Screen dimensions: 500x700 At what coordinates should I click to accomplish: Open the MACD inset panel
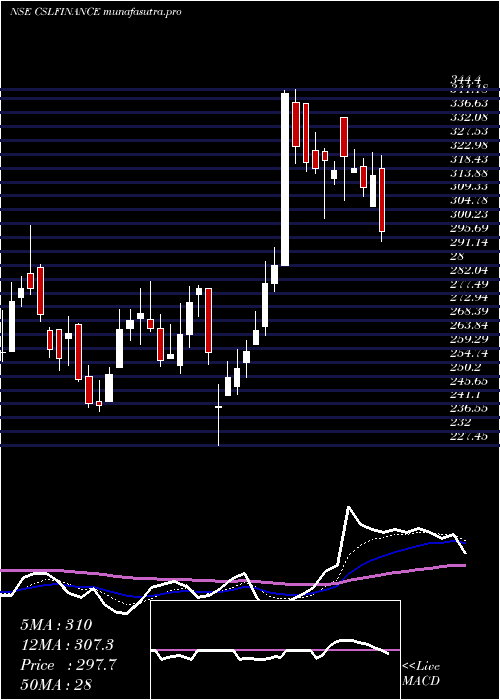pos(275,650)
